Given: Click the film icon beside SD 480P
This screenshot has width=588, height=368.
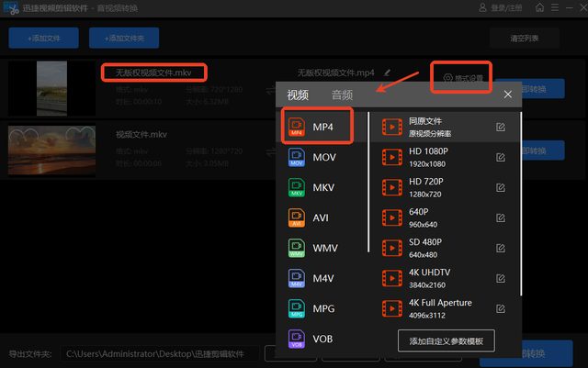Looking at the screenshot, I should [392, 248].
